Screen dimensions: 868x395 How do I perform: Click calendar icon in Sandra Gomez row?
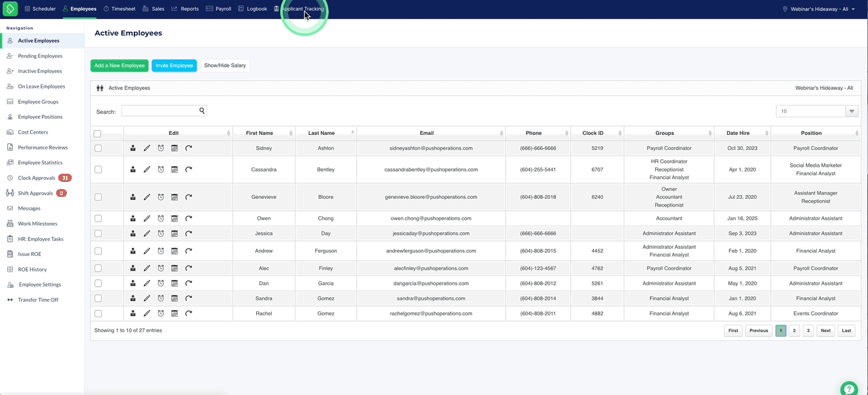(x=174, y=299)
